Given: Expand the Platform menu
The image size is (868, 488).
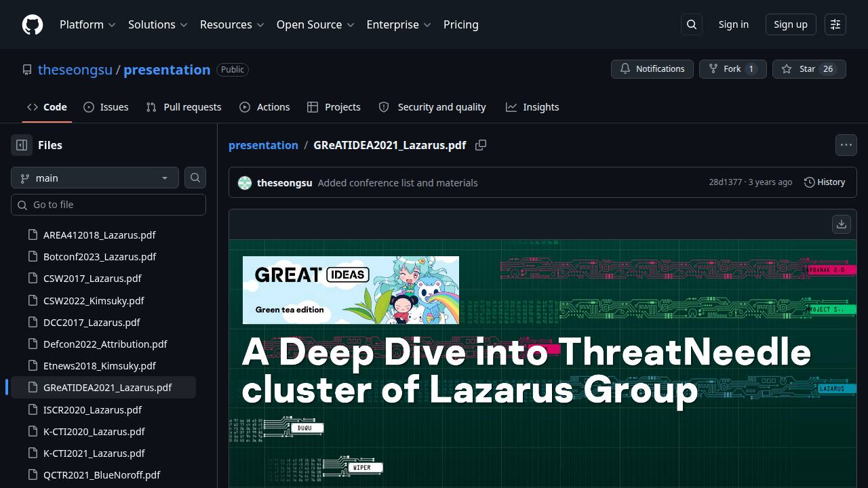Looking at the screenshot, I should (x=88, y=24).
